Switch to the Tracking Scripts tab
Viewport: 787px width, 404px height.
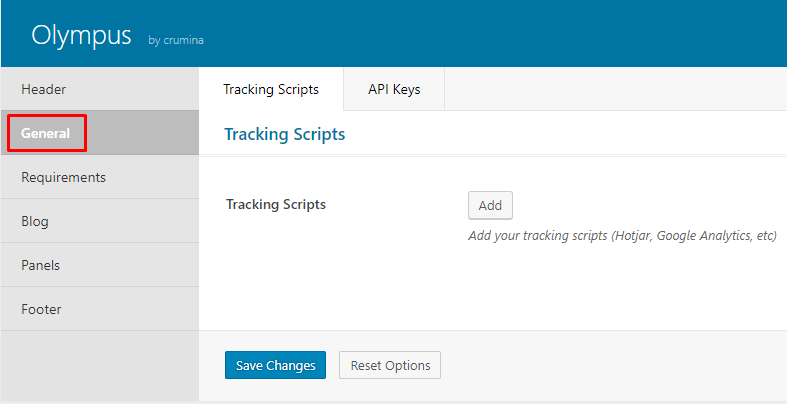(271, 89)
